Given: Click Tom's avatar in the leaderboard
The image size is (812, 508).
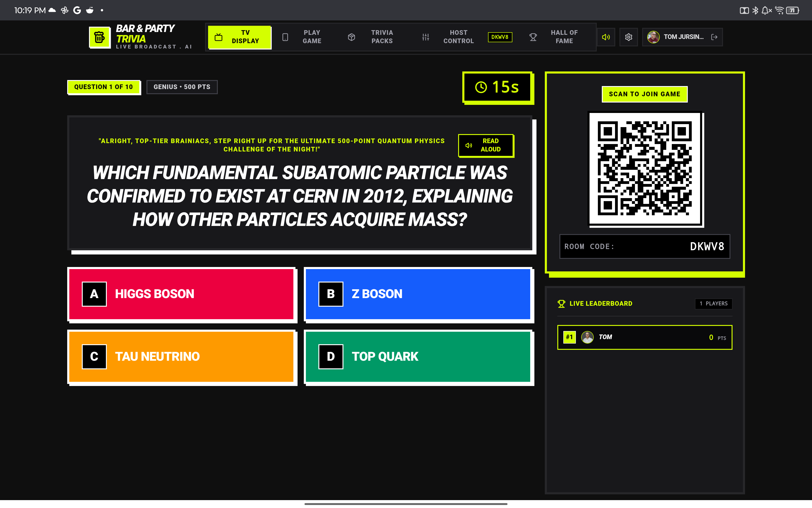Looking at the screenshot, I should pyautogui.click(x=587, y=337).
